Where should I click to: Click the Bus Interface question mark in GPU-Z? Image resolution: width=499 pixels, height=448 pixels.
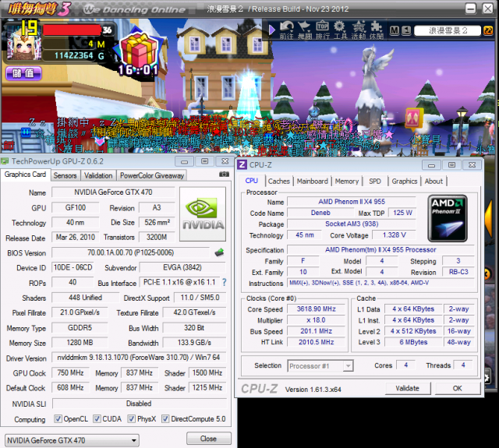[x=225, y=282]
